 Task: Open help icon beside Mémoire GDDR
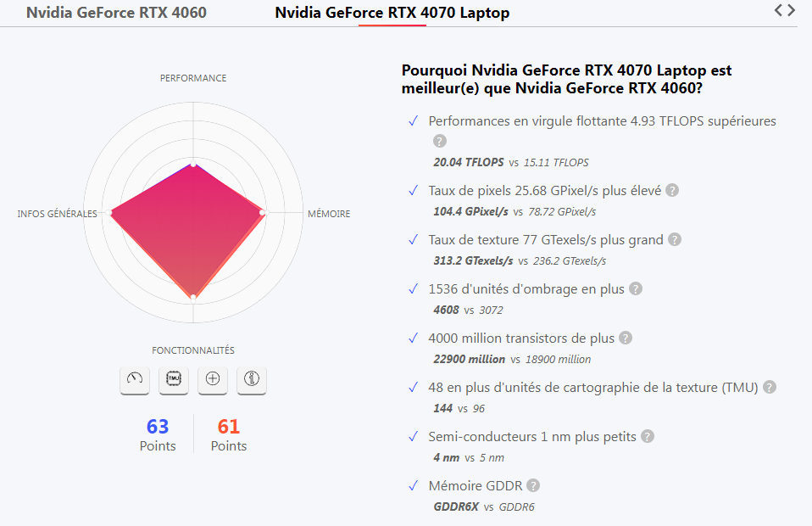[533, 485]
